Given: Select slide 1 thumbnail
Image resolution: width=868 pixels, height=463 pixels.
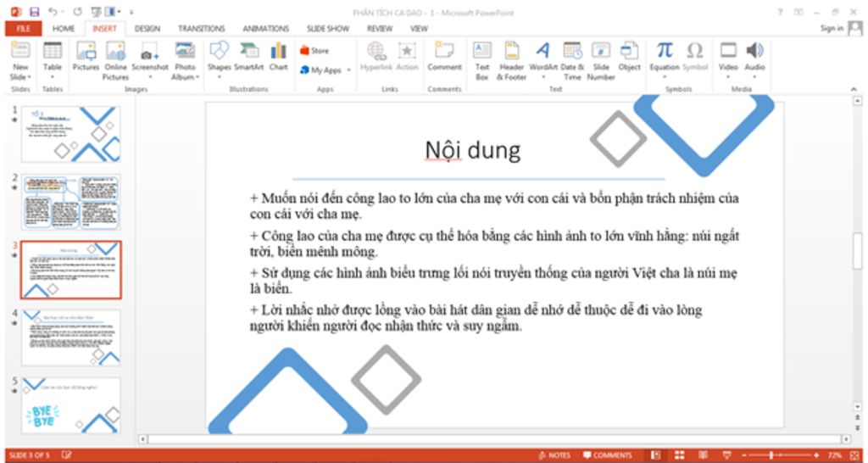Looking at the screenshot, I should pyautogui.click(x=71, y=134).
